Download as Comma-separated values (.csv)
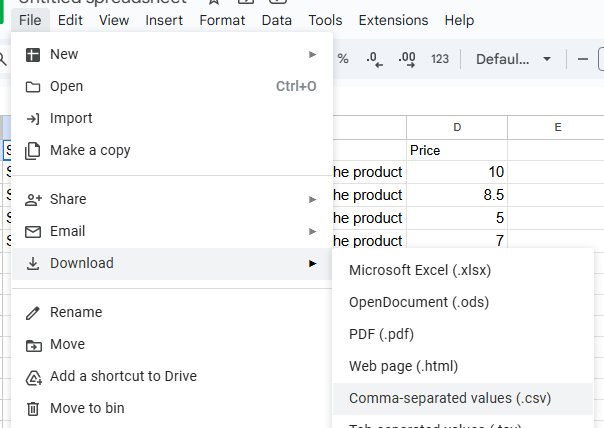Screen dimensions: 604x428 [463, 398]
